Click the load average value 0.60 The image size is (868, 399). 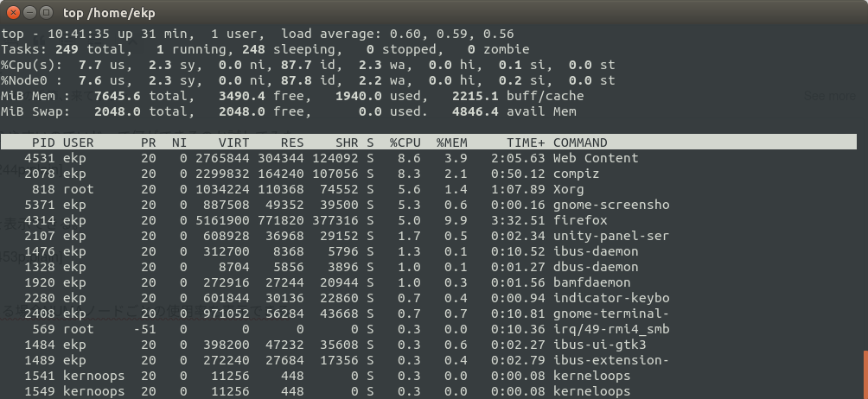(x=405, y=34)
